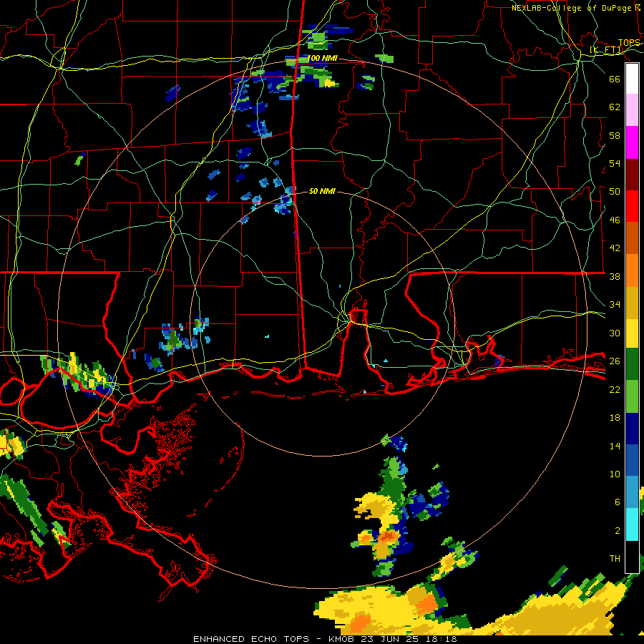
Task: Select the navy blue swatch in the scale
Action: point(632,429)
